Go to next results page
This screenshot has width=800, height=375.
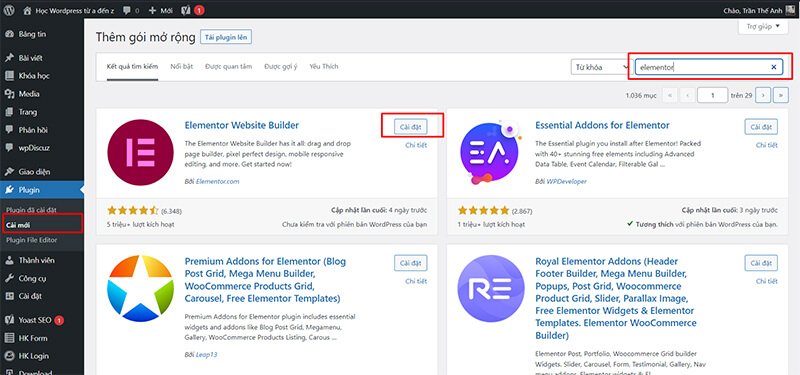point(763,95)
